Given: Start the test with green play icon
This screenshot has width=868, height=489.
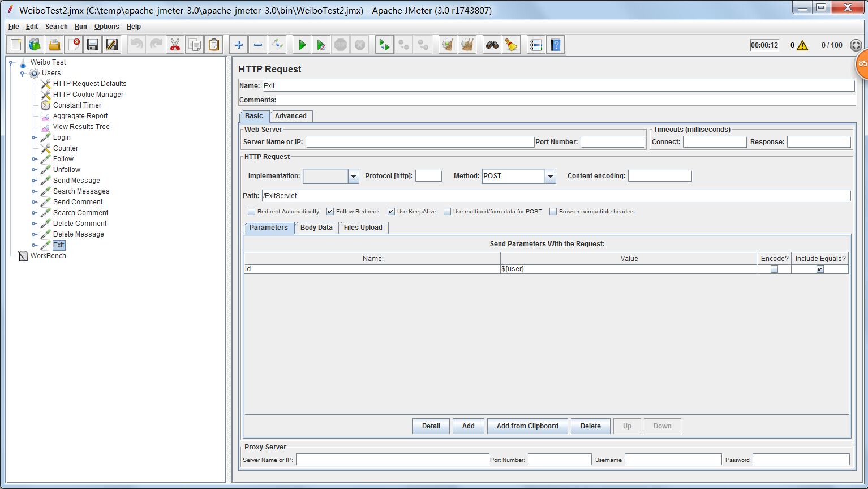Looking at the screenshot, I should tap(302, 45).
